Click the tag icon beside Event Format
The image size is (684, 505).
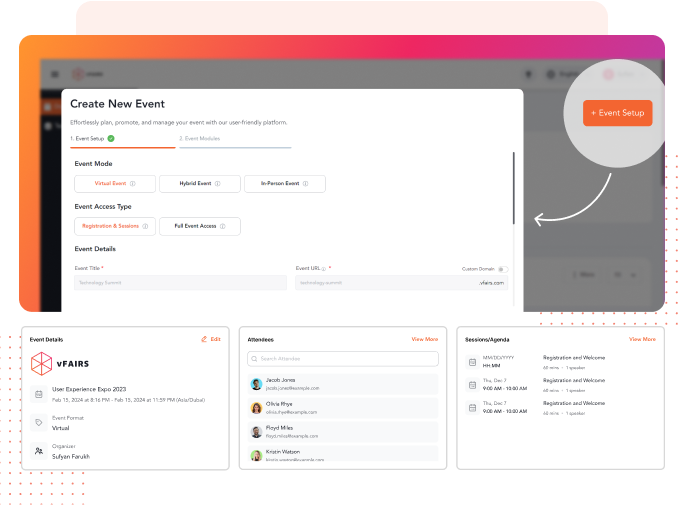click(39, 423)
